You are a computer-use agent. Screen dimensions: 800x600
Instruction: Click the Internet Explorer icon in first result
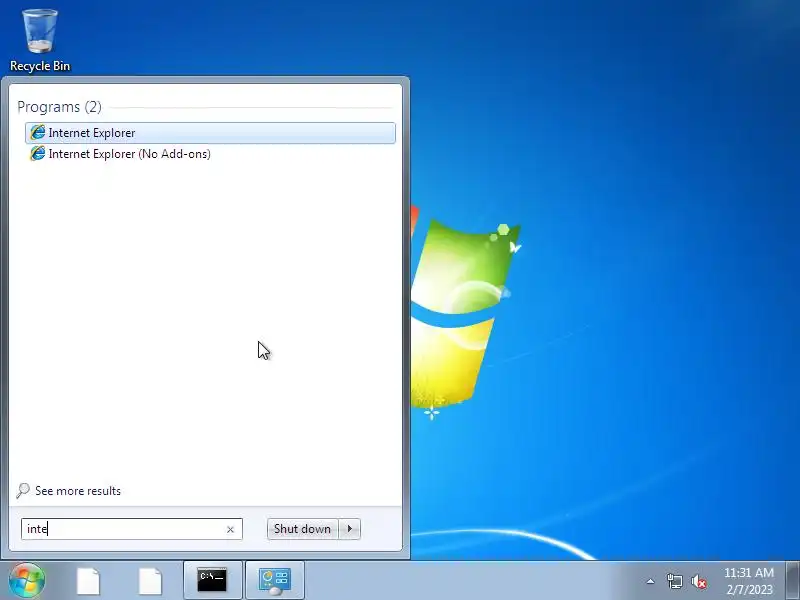tap(37, 133)
